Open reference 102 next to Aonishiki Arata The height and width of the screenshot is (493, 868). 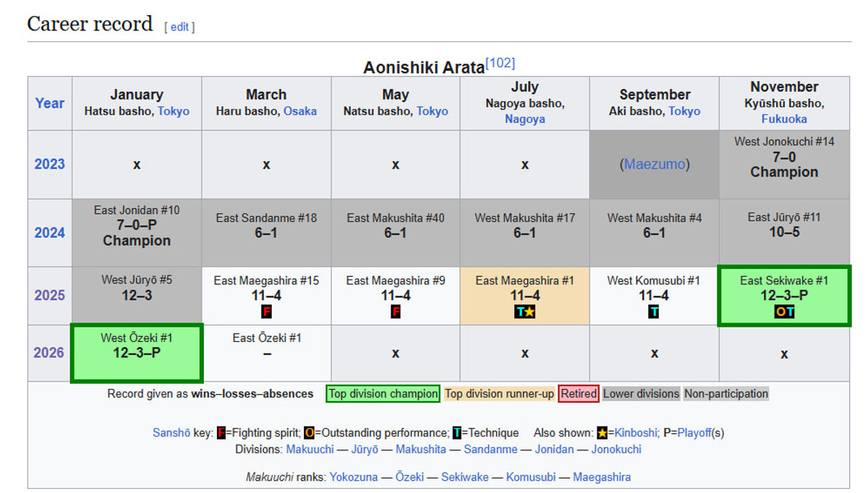(500, 64)
